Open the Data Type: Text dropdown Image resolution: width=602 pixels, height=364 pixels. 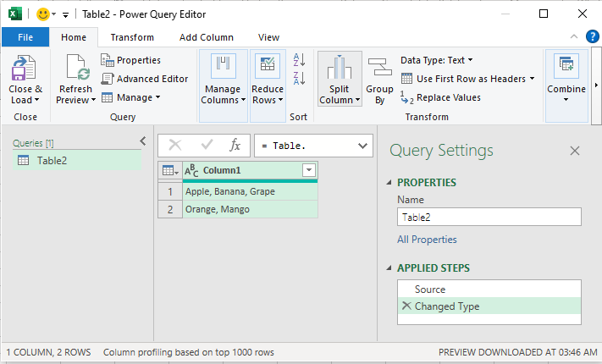tap(437, 60)
